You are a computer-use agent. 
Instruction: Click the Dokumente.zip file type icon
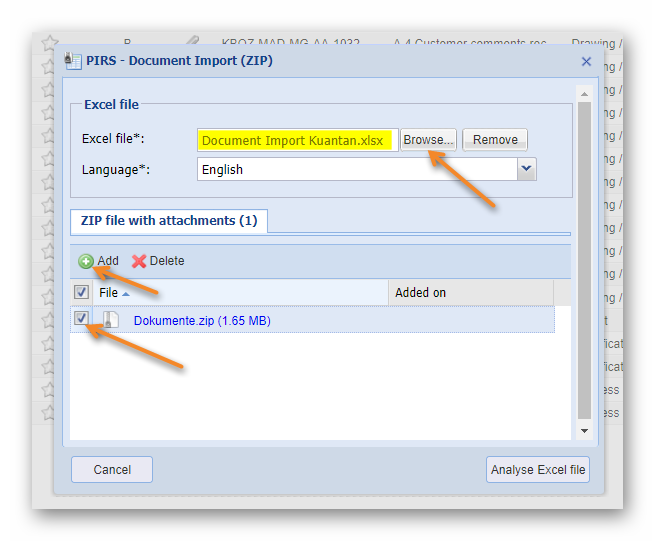(x=112, y=320)
